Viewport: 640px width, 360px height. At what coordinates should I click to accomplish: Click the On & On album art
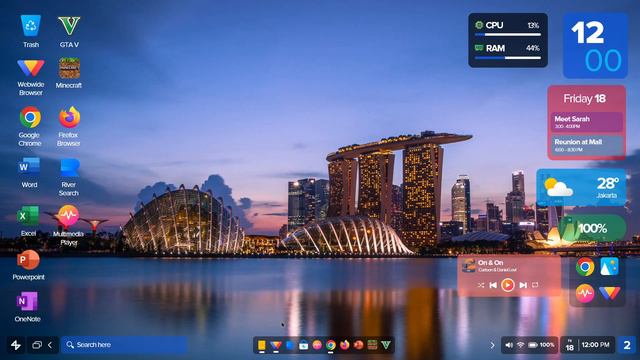click(469, 265)
